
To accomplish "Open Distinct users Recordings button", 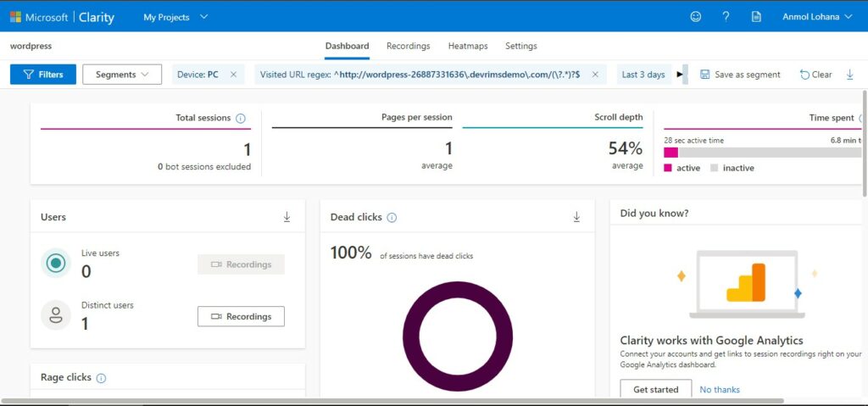I will tap(241, 316).
